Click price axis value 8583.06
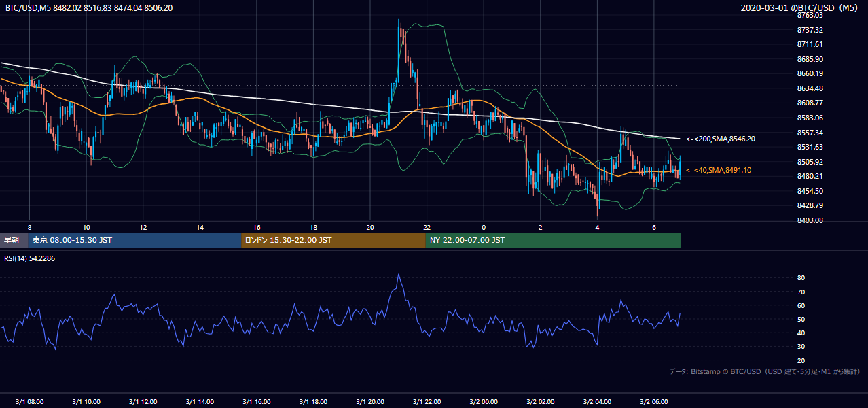 (x=810, y=118)
